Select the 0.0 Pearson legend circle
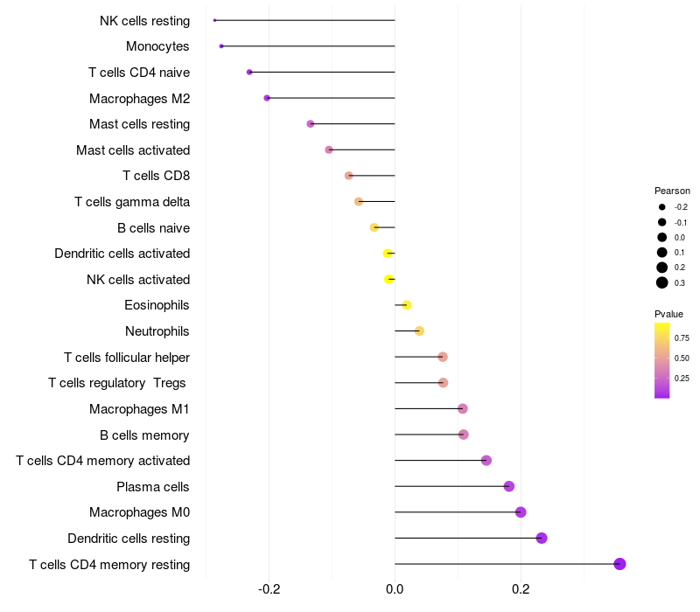This screenshot has height=612, width=700. (x=662, y=237)
